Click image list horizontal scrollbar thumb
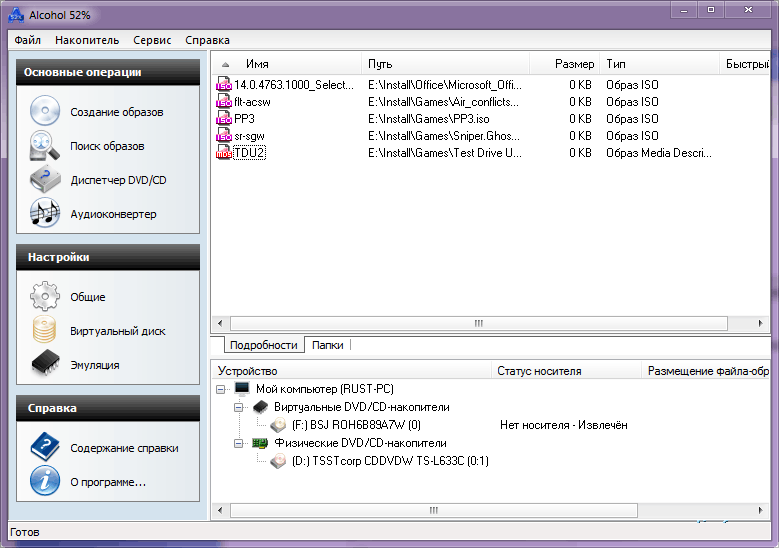This screenshot has width=779, height=548. (479, 323)
